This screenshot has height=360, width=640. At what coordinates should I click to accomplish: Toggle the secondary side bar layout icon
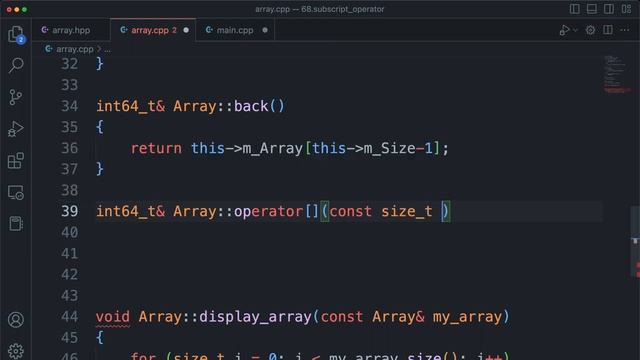(x=609, y=9)
